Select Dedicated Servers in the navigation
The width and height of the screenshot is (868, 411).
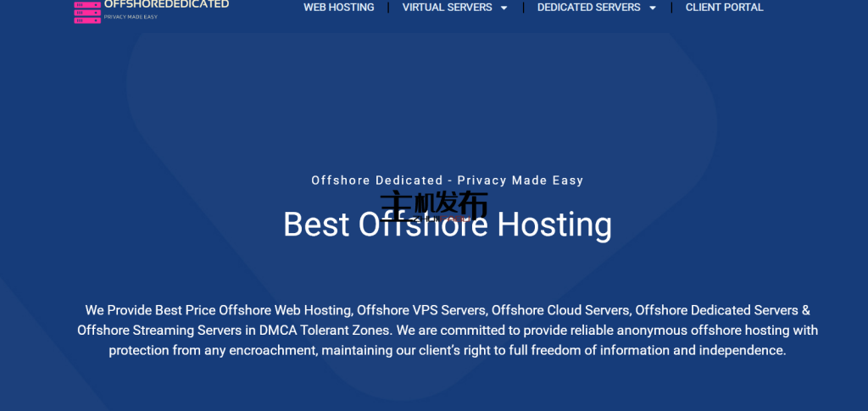coord(588,8)
